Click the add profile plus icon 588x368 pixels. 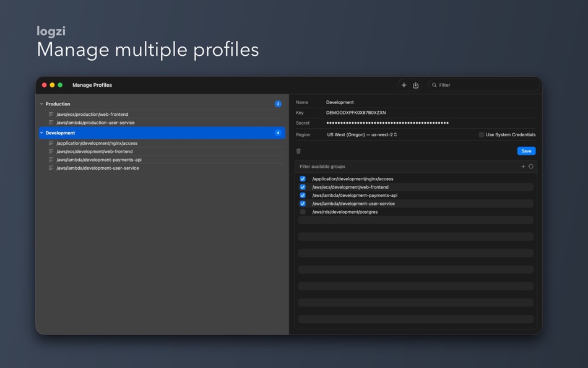click(x=404, y=85)
